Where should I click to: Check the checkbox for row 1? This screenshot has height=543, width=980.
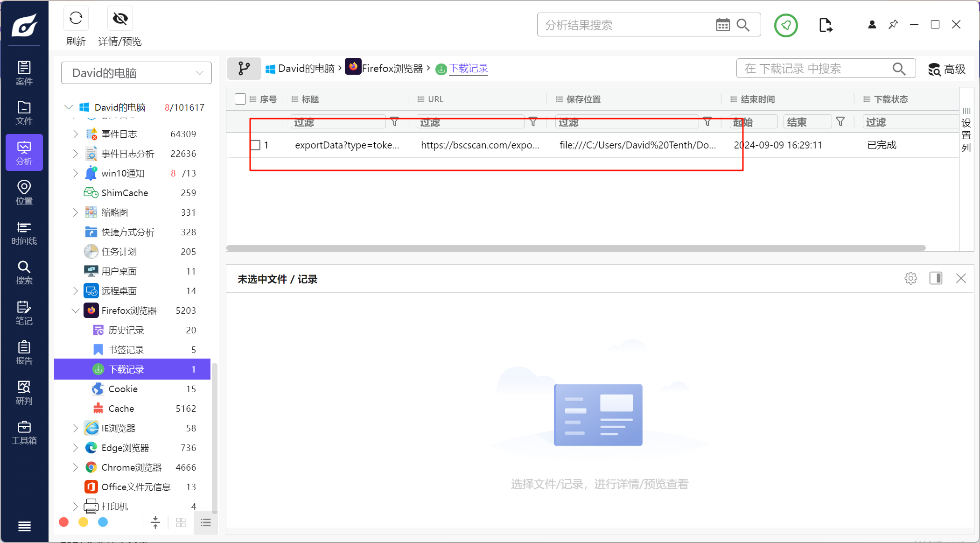[x=255, y=145]
